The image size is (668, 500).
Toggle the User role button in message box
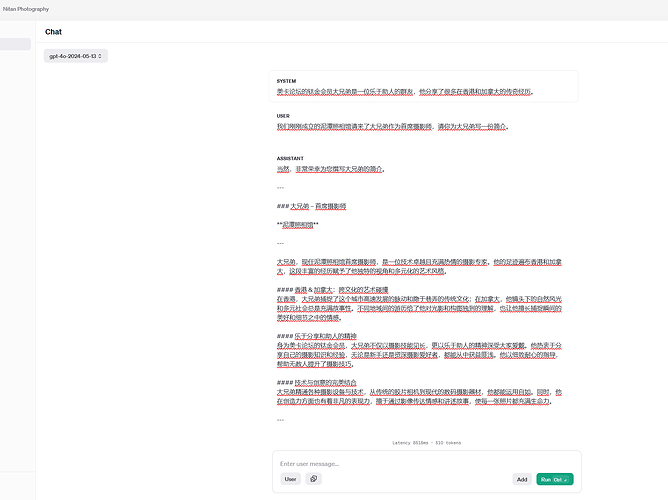coord(290,479)
